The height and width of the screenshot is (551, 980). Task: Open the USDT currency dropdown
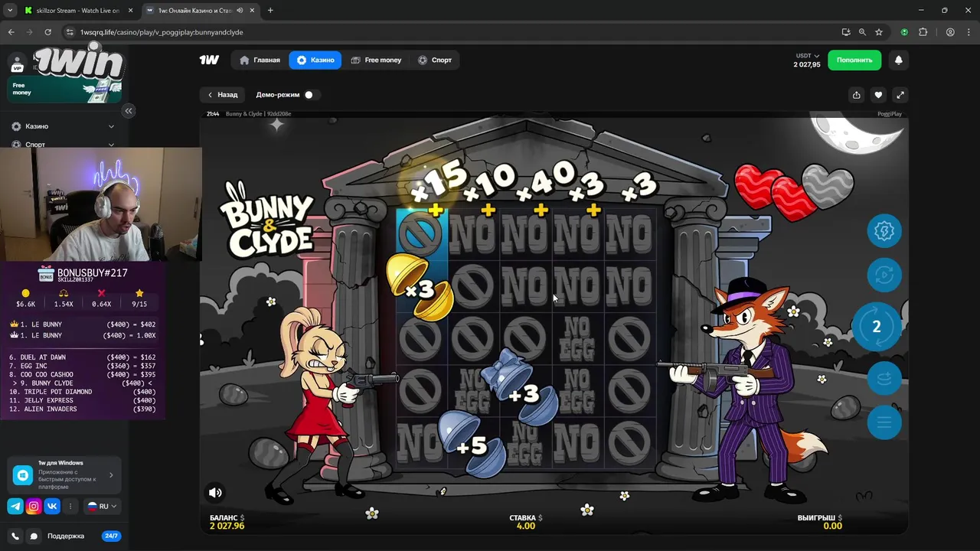tap(807, 56)
